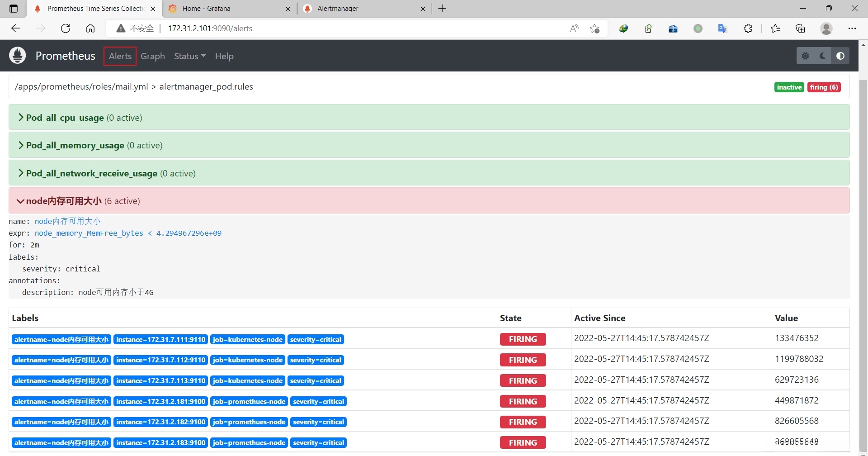This screenshot has height=456, width=868.
Task: Toggle the inactive alerts filter badge
Action: coord(789,87)
